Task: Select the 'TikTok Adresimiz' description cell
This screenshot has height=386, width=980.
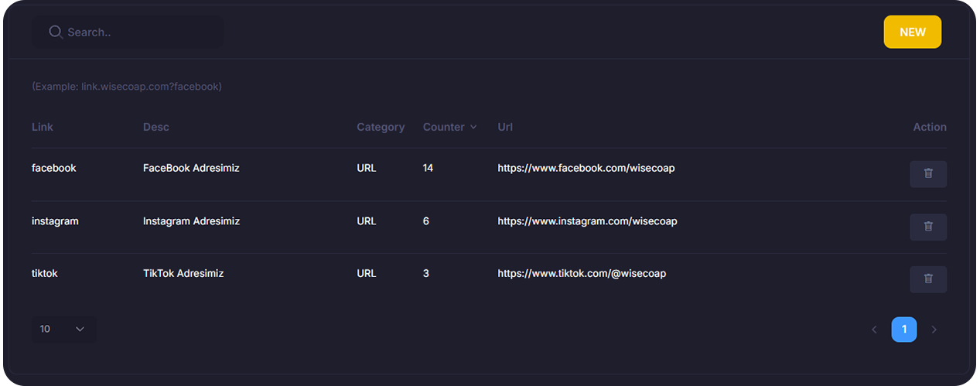Action: [x=183, y=273]
